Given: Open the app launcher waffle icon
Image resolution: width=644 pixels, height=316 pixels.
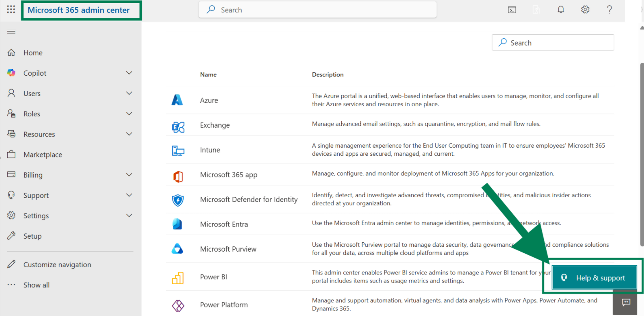Looking at the screenshot, I should (11, 9).
